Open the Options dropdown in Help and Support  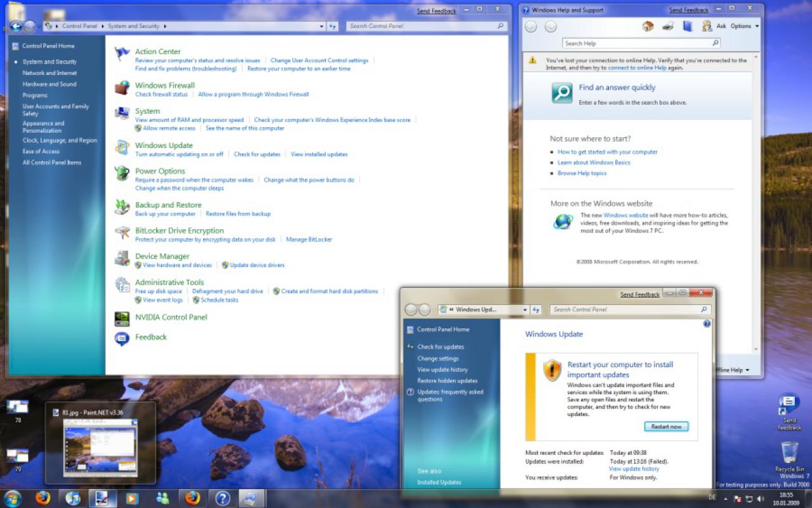(x=745, y=26)
